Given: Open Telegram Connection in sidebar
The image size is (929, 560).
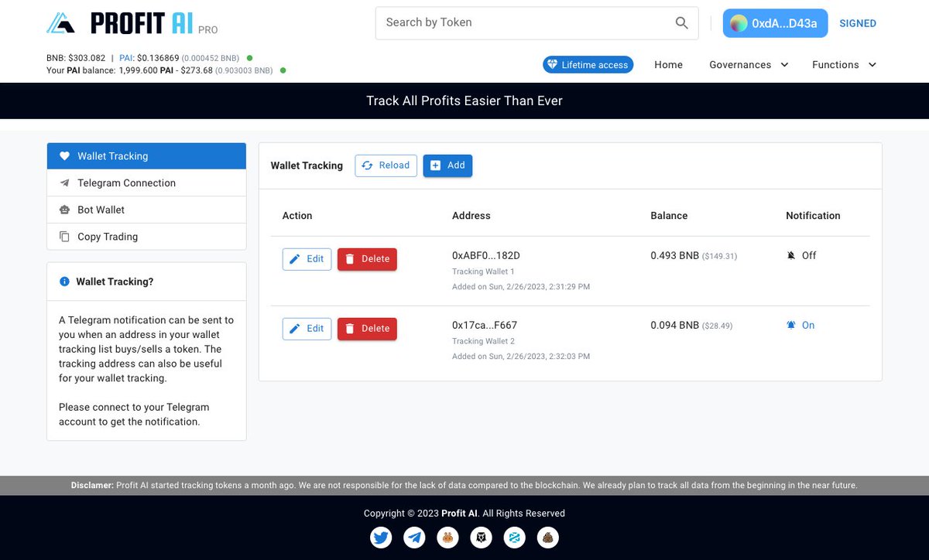Looking at the screenshot, I should pyautogui.click(x=146, y=183).
